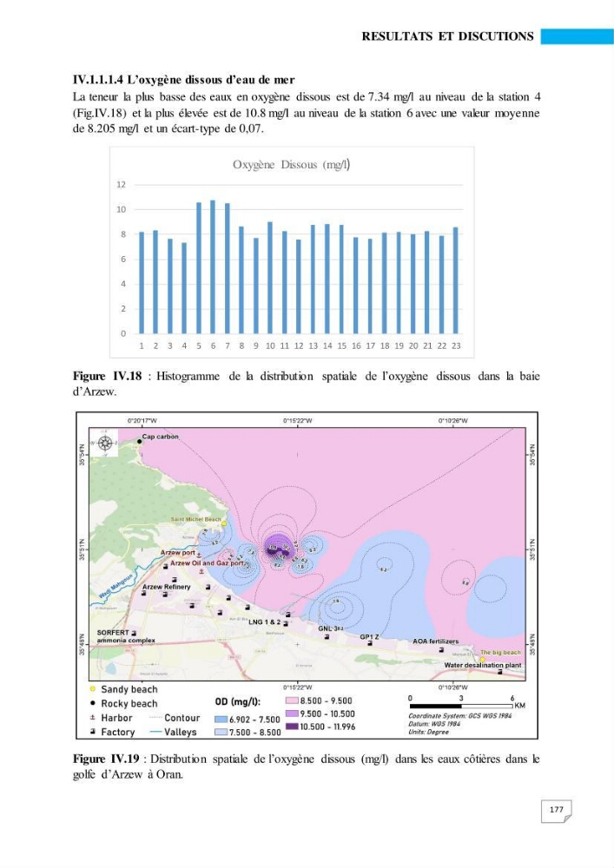Click the 'Arzew Refinery' map label

166,587
